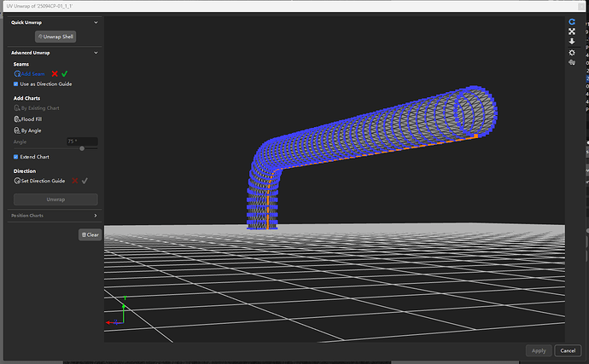This screenshot has height=364, width=589.
Task: Choose Flood Fill chart tool
Action: [28, 119]
